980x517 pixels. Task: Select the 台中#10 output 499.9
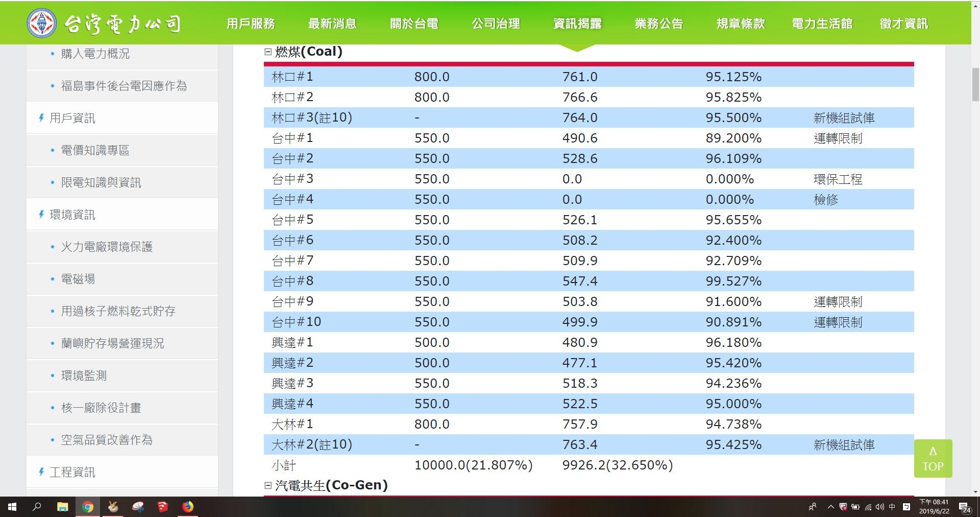[580, 322]
